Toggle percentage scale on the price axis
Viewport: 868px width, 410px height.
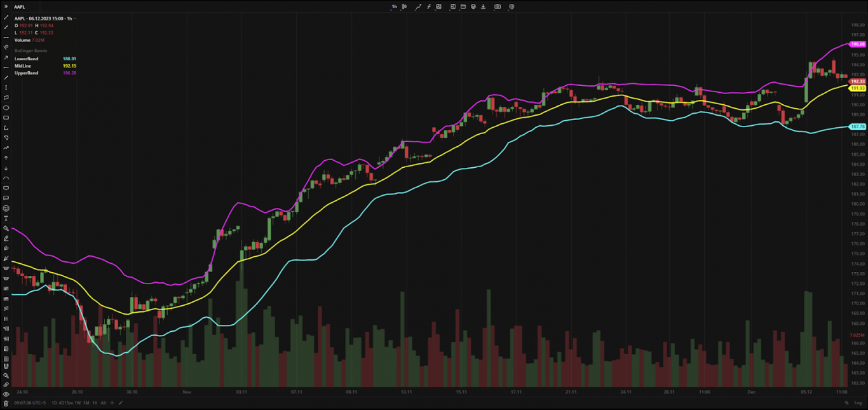click(x=847, y=403)
